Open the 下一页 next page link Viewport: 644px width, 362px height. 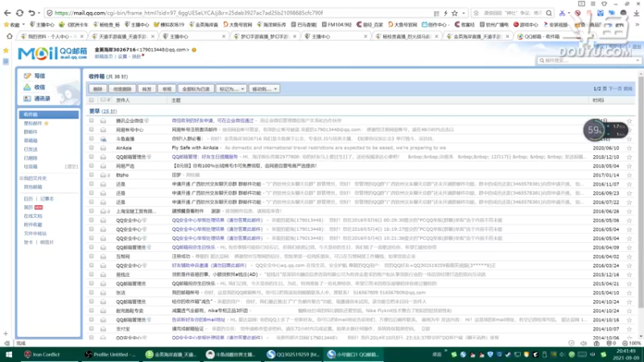(x=615, y=88)
